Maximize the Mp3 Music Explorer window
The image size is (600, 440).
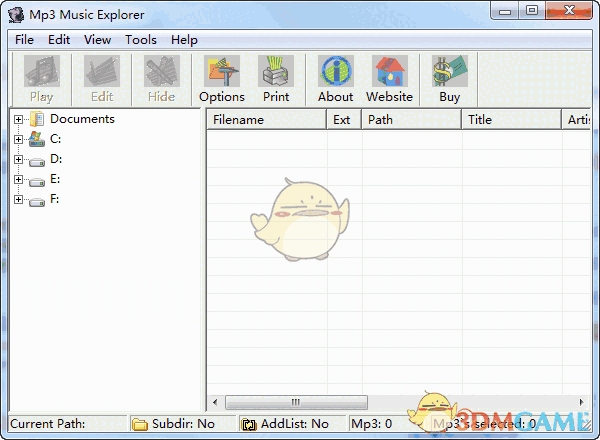pos(532,11)
